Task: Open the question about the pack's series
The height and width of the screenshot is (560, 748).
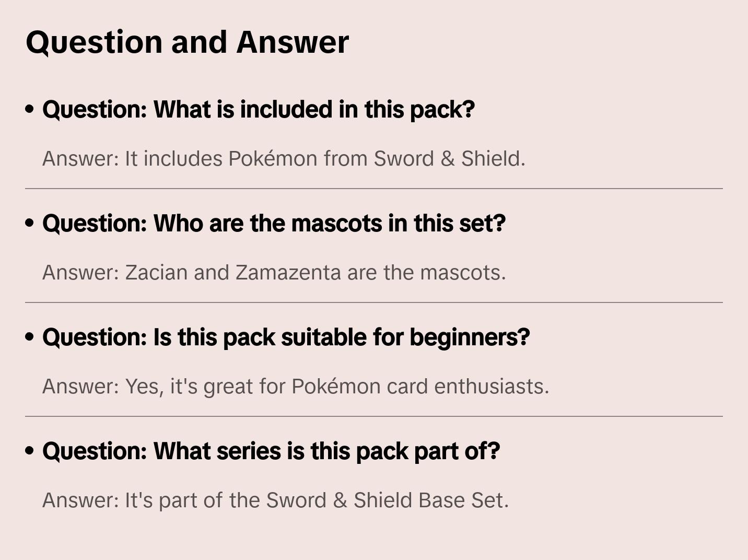Action: pos(271,451)
